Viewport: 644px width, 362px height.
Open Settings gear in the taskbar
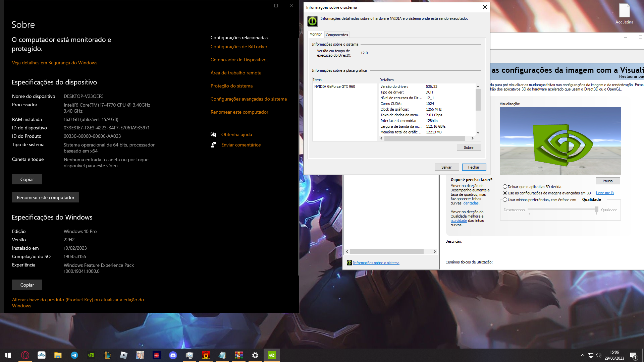click(x=255, y=355)
